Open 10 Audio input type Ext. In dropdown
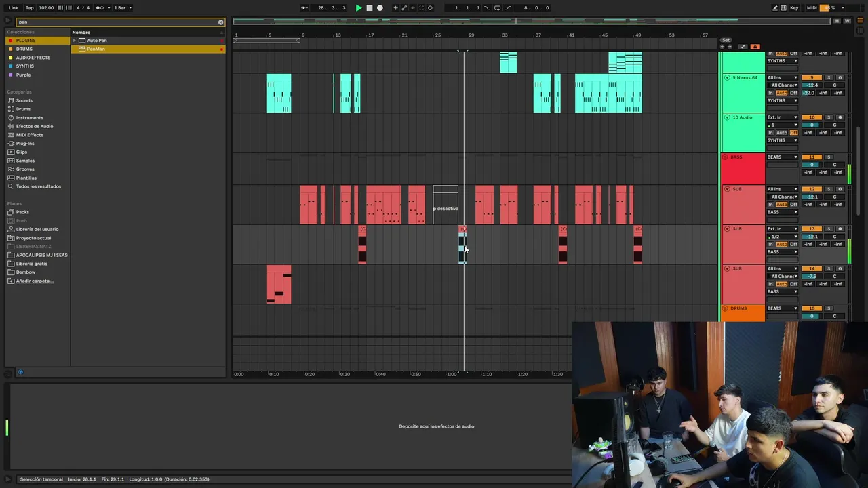Image resolution: width=868 pixels, height=488 pixels. (783, 117)
